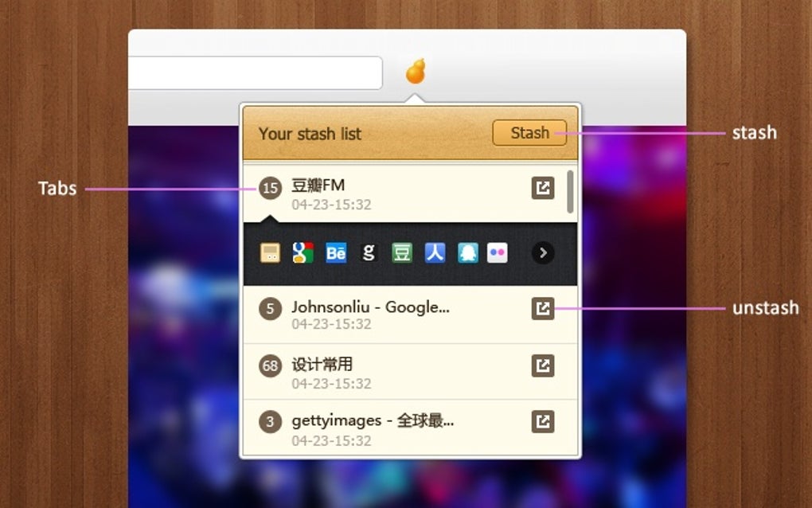Open the Google favicon in the tab strip
The image size is (812, 508).
(303, 252)
